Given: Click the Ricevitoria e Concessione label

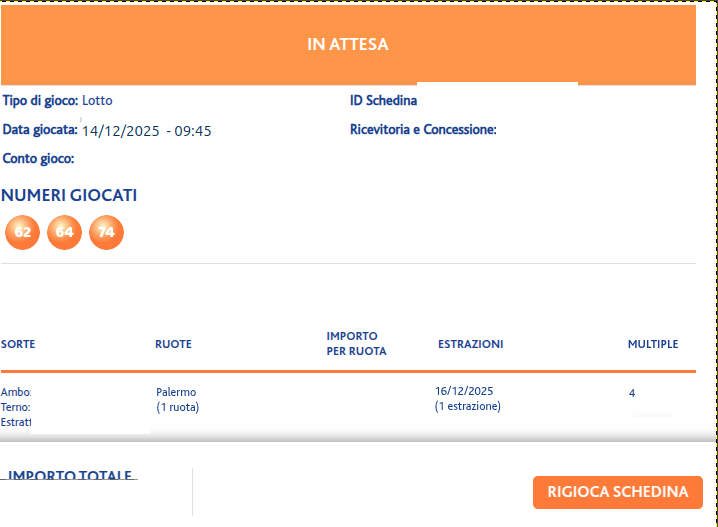Looking at the screenshot, I should click(423, 130).
